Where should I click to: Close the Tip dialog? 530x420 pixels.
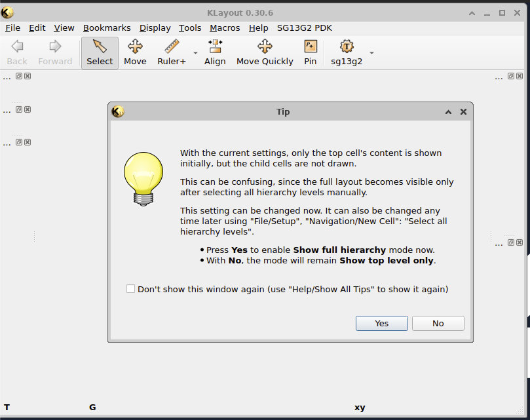point(463,112)
